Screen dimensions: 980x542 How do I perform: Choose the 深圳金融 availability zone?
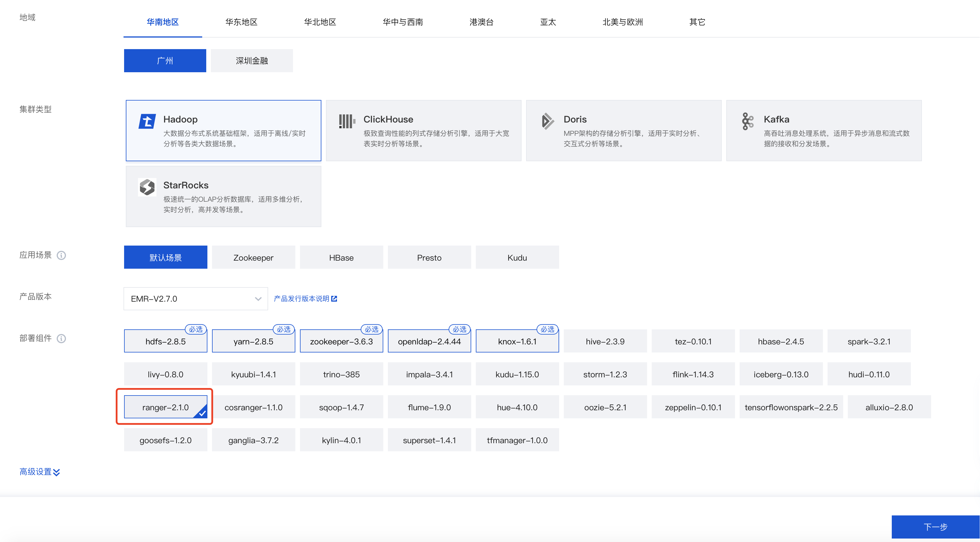coord(251,60)
